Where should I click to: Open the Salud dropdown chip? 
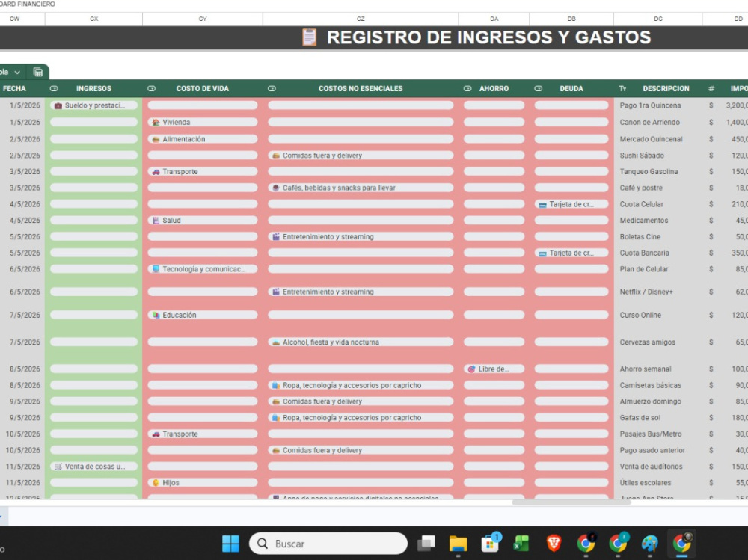(x=202, y=221)
